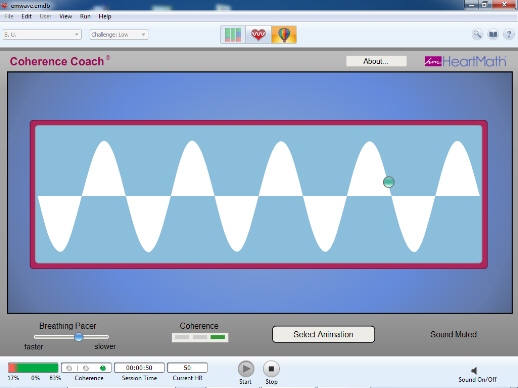Screen dimensions: 518x388
Task: Click the Select Animation button
Action: (323, 334)
